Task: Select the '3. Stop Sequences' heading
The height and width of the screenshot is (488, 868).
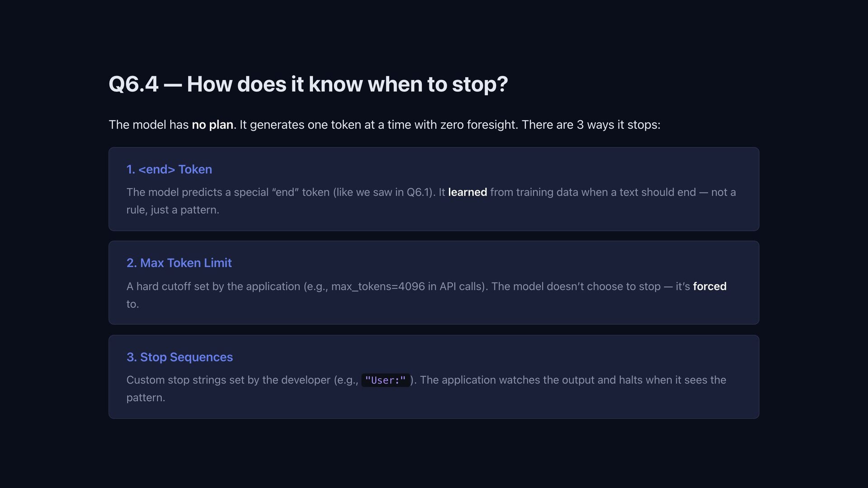Action: point(179,357)
